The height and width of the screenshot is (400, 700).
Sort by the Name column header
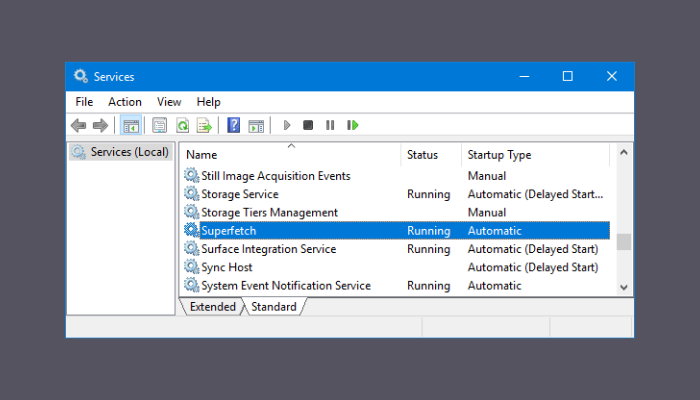291,155
